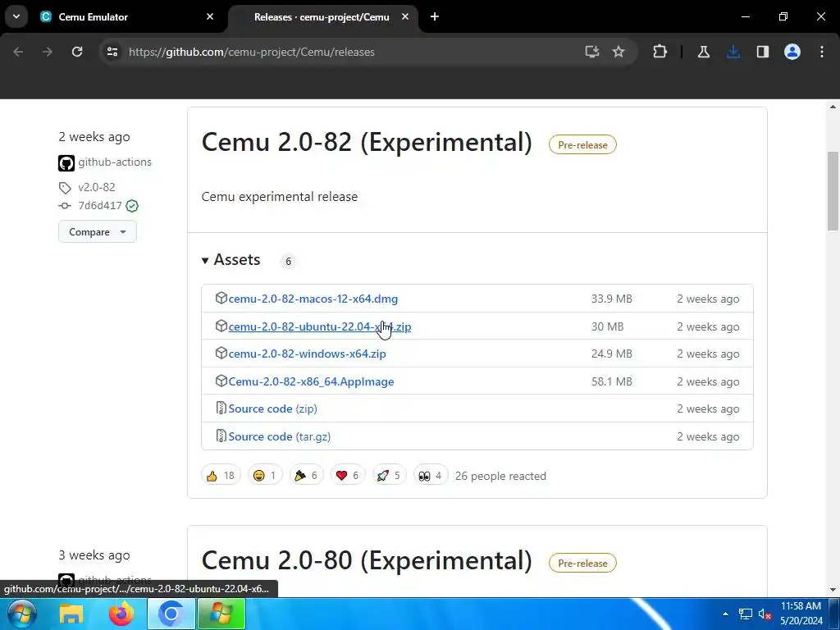The width and height of the screenshot is (840, 630).
Task: Click the verified checkmark badge icon
Action: (132, 206)
